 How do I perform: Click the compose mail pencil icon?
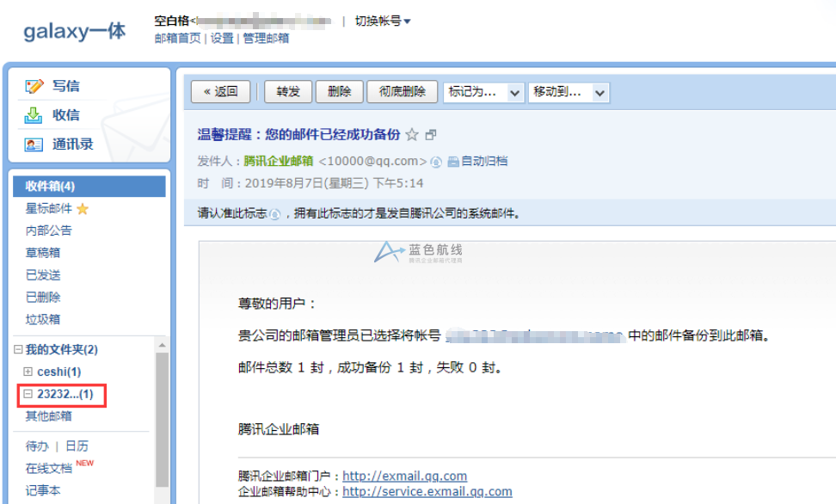(x=34, y=86)
